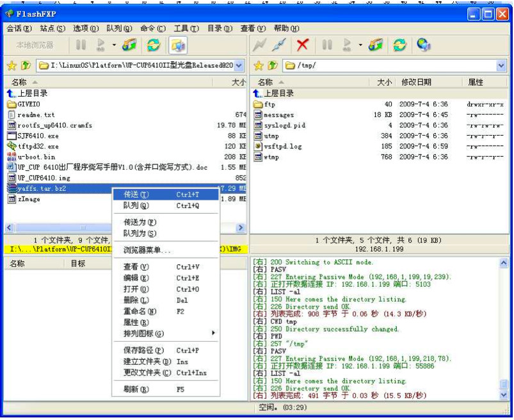Image resolution: width=514 pixels, height=420 pixels.
Task: Choose 队列为(S) from the context menu
Action: [166, 234]
